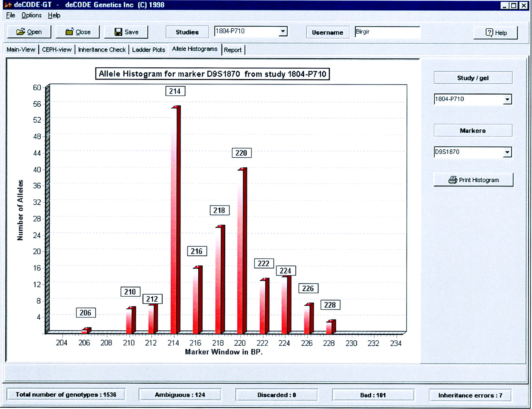Expand the Studies dropdown in the toolbar
Screen dimensions: 532x409
click(283, 32)
